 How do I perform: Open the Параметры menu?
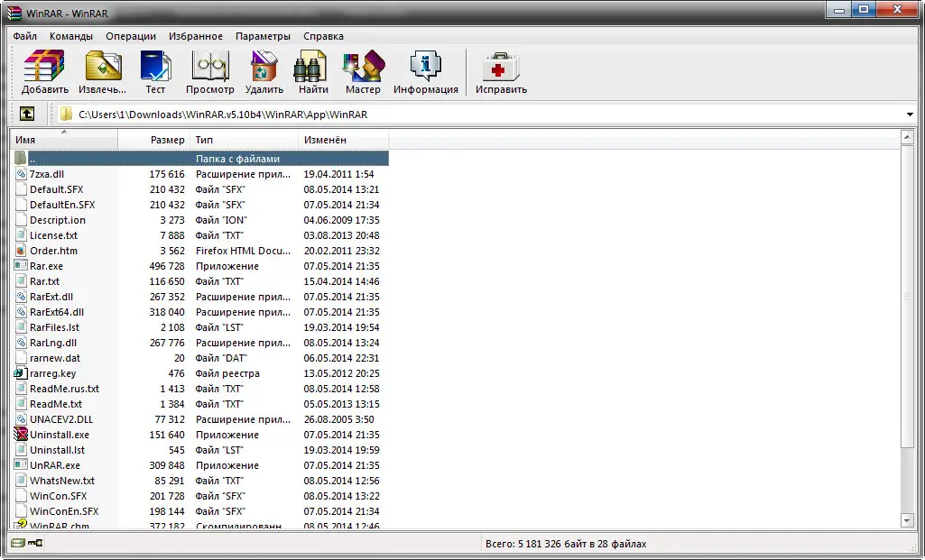click(263, 36)
